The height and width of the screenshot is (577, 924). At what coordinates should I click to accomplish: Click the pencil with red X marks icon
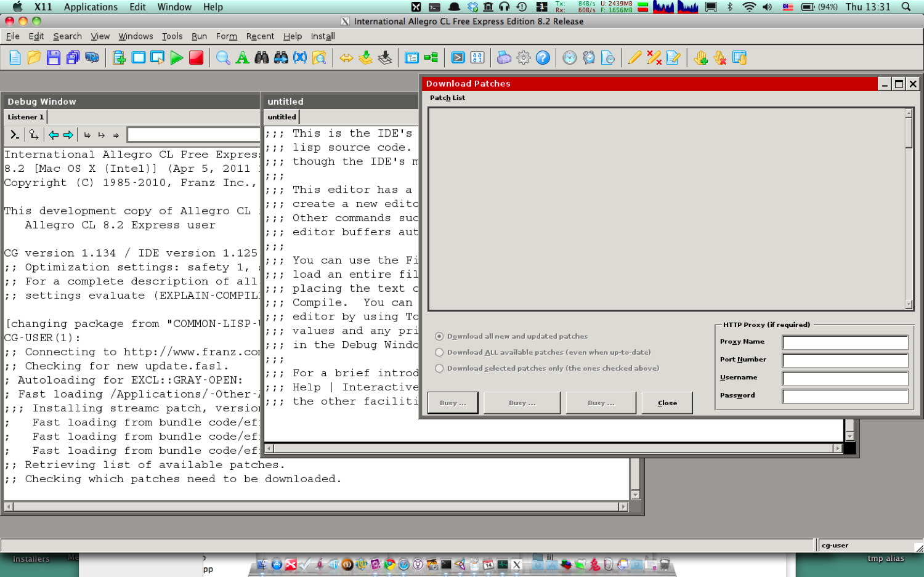pos(654,58)
